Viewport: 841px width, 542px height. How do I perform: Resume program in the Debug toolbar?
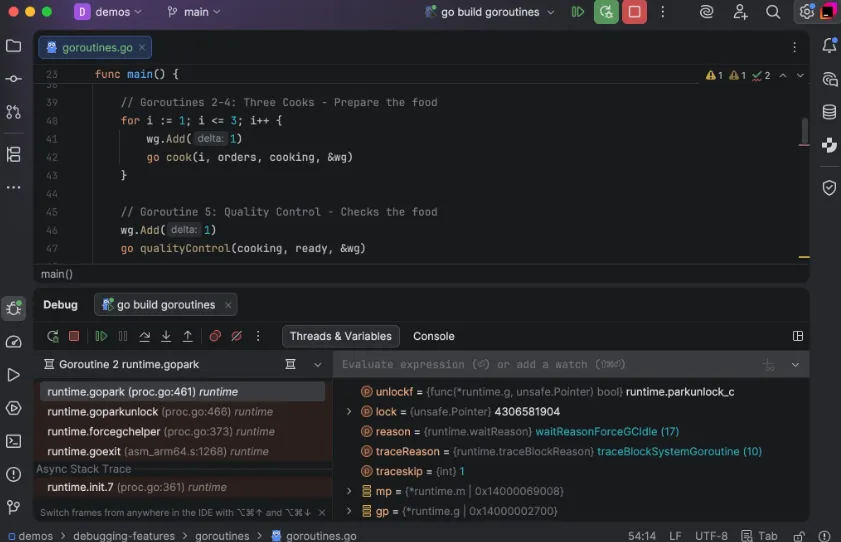(x=101, y=336)
